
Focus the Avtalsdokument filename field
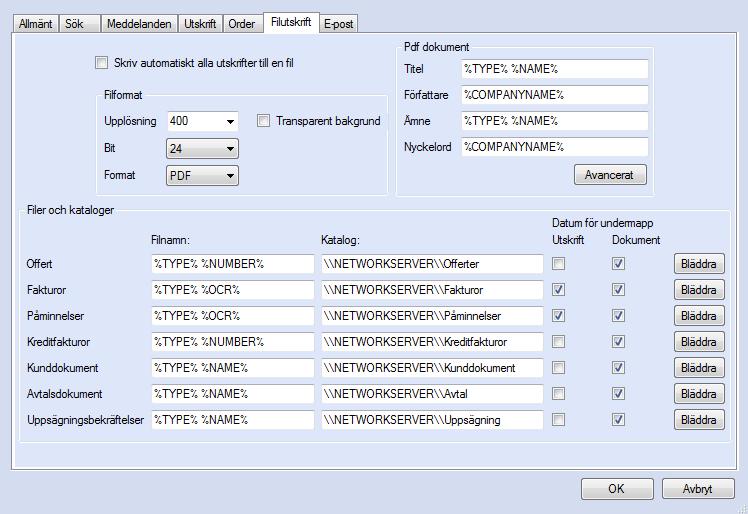tap(233, 394)
